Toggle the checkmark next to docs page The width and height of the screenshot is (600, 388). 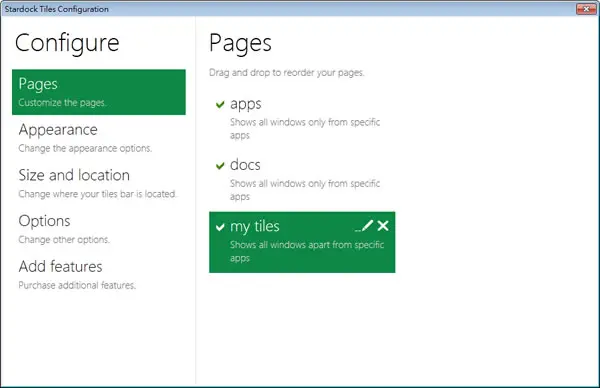coord(220,165)
